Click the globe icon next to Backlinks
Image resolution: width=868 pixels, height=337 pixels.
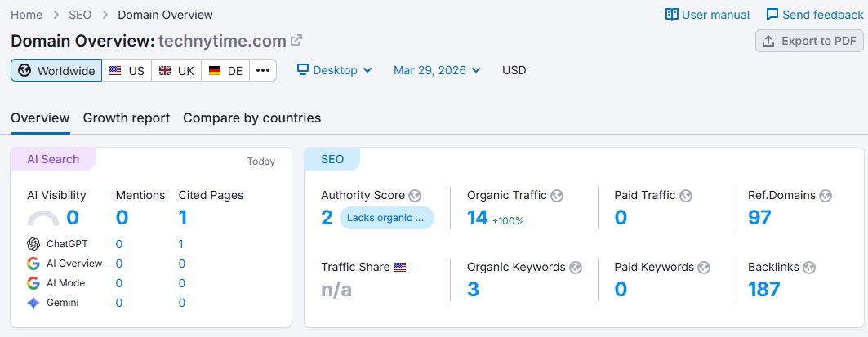pos(808,267)
